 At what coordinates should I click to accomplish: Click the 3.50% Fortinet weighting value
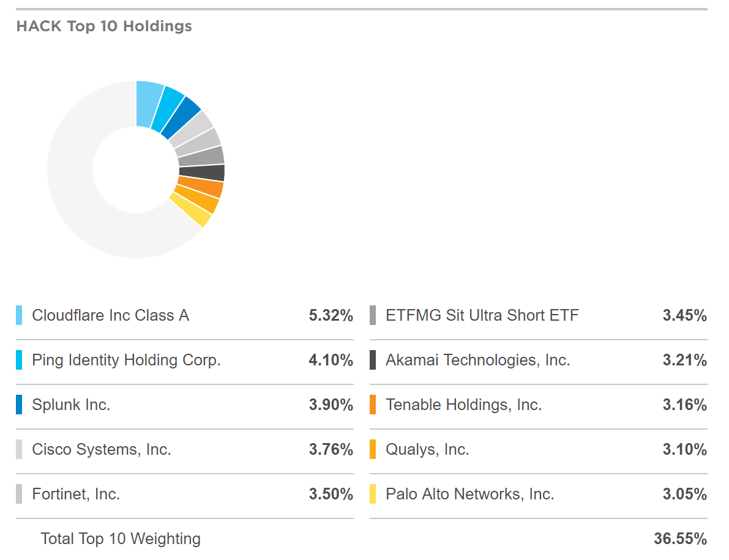[331, 493]
